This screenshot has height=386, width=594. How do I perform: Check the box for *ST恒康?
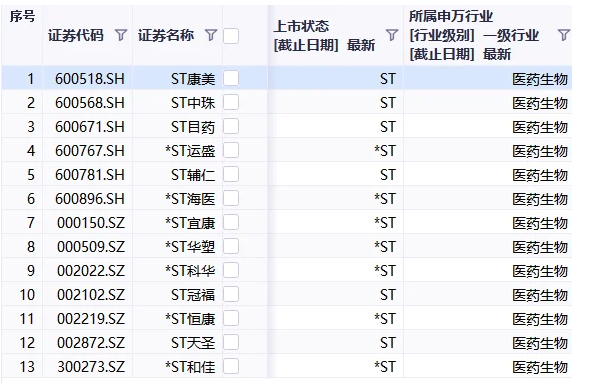point(231,319)
